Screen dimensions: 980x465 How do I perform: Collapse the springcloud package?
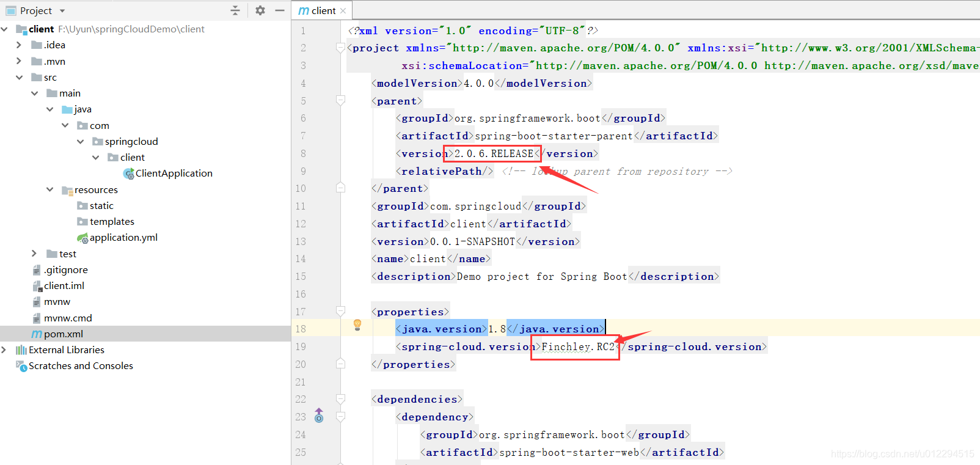81,141
